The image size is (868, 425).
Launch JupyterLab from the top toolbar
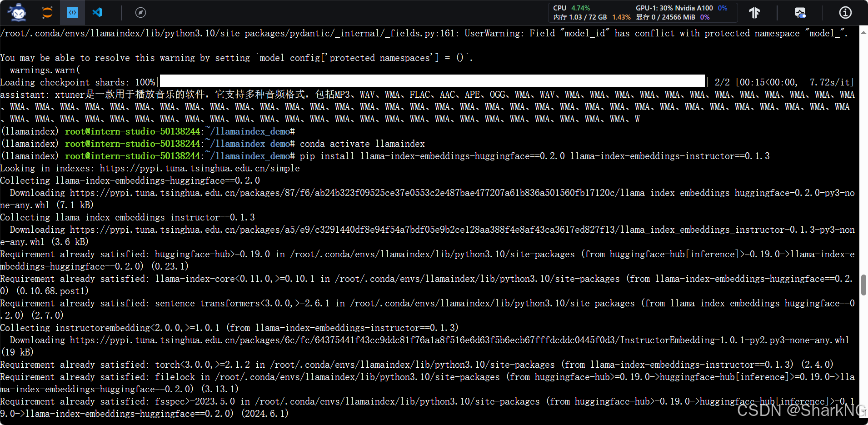(x=47, y=12)
